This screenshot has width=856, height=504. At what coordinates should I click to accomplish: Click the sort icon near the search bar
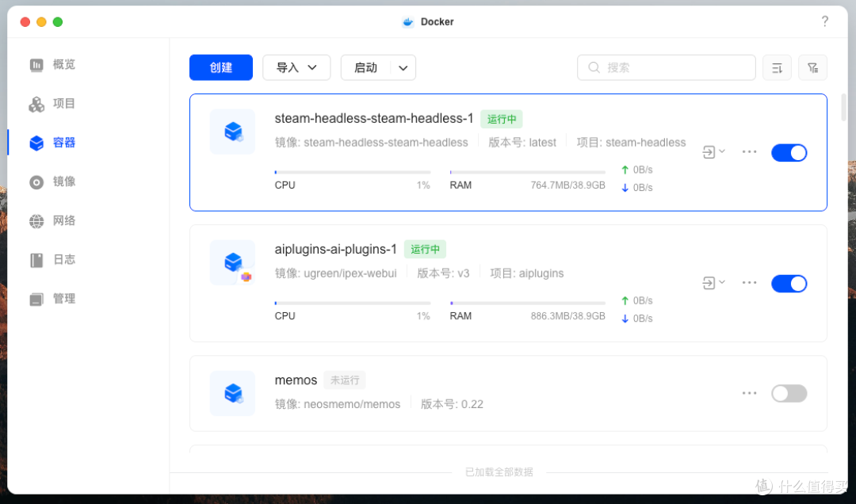pos(777,67)
